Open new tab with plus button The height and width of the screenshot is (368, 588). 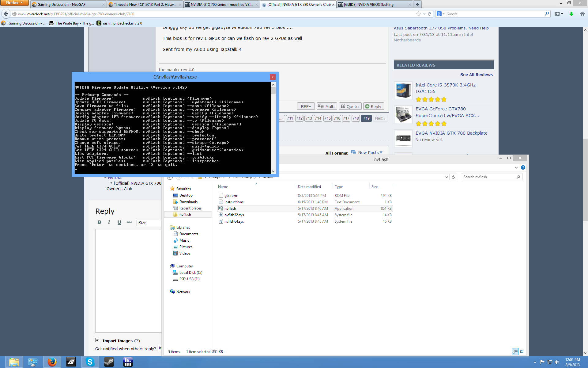pos(417,5)
